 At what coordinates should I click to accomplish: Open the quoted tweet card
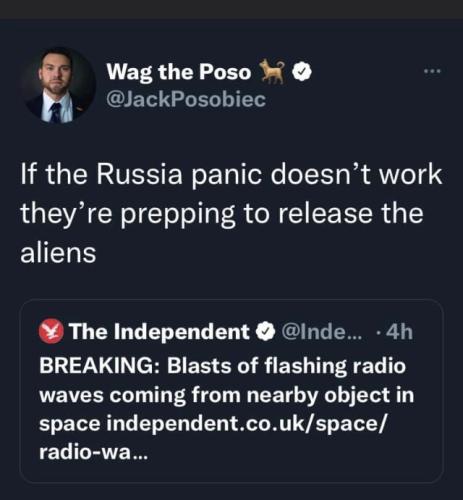[x=232, y=391]
